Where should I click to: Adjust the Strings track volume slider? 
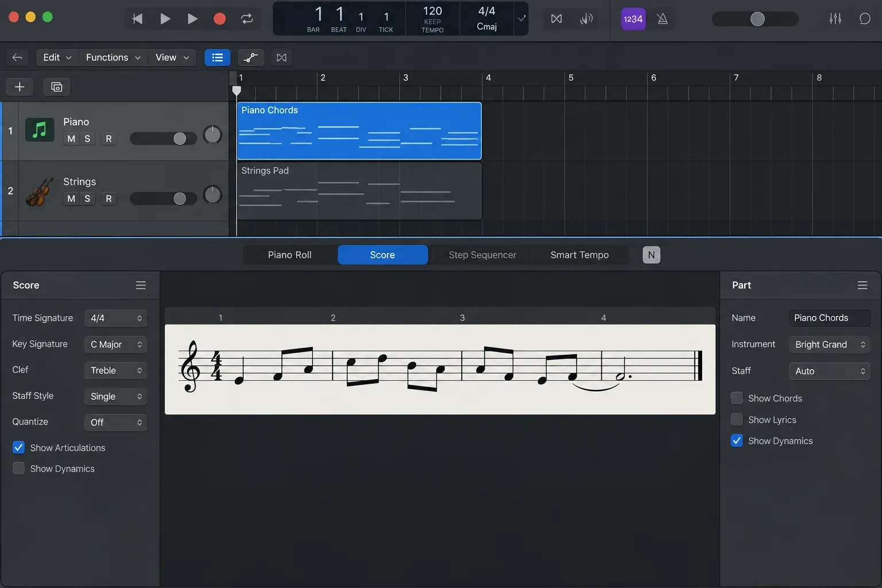(163, 198)
